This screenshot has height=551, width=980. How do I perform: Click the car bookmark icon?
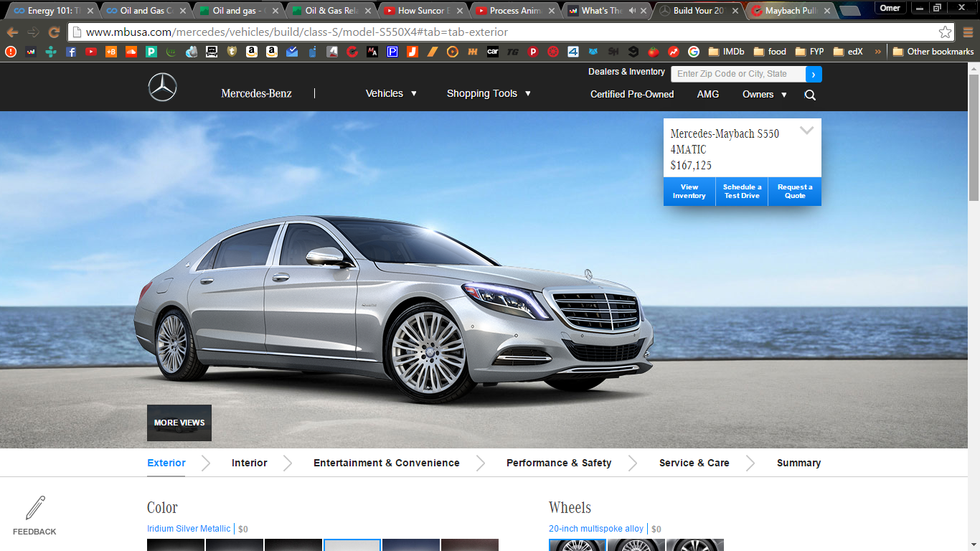493,52
